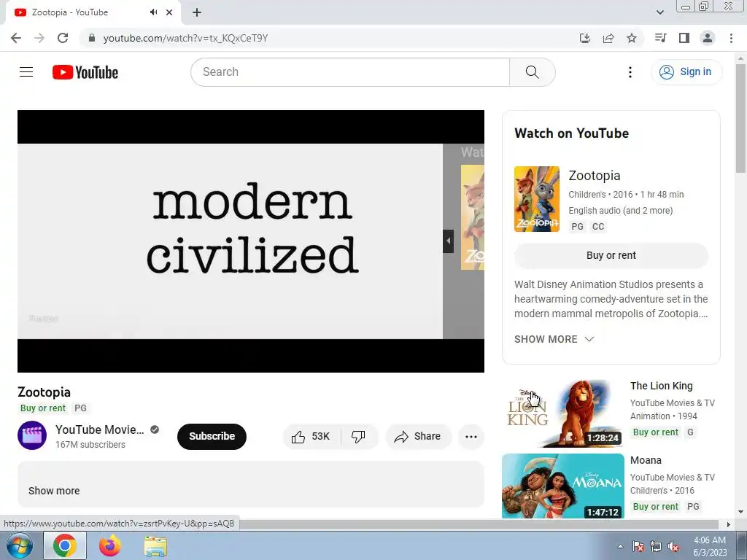Collapse the video info card arrow

449,241
